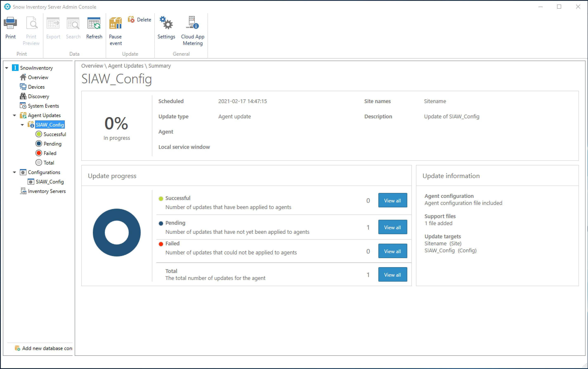Click the Pending count value 1
Image resolution: width=588 pixels, height=369 pixels.
368,227
